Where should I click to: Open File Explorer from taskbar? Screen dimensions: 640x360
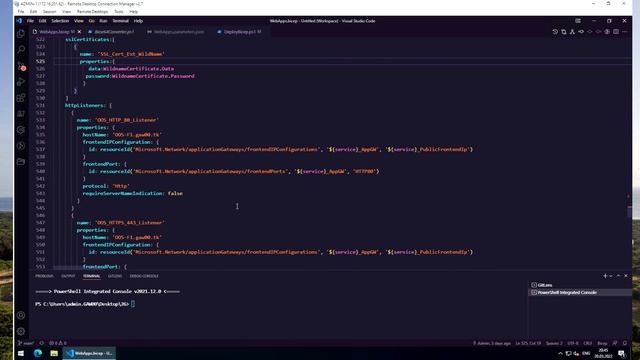(54, 353)
